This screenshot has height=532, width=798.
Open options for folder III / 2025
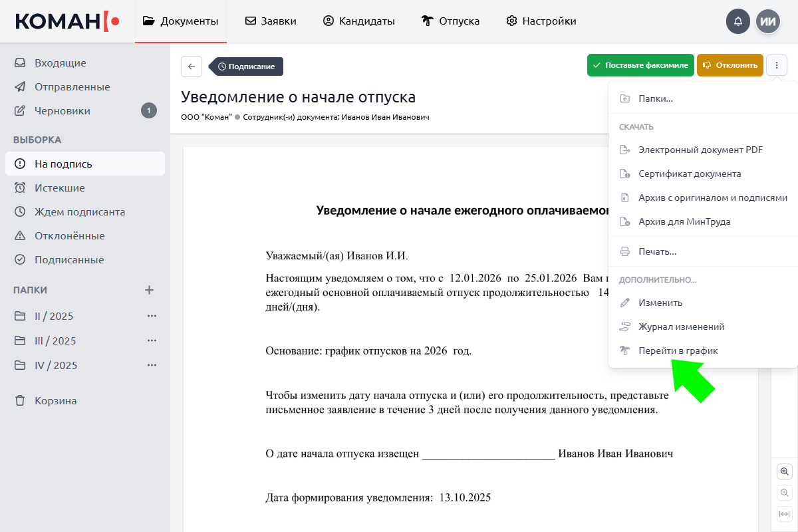pos(152,340)
